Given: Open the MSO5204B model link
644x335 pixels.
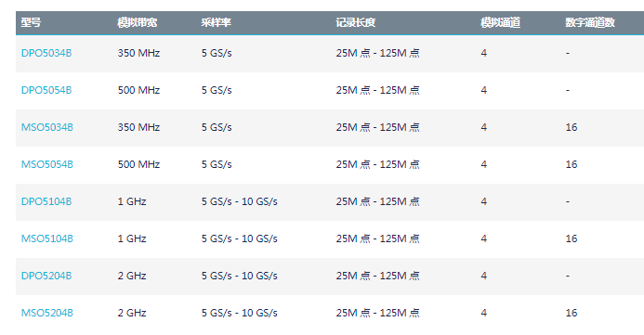Looking at the screenshot, I should tap(47, 313).
